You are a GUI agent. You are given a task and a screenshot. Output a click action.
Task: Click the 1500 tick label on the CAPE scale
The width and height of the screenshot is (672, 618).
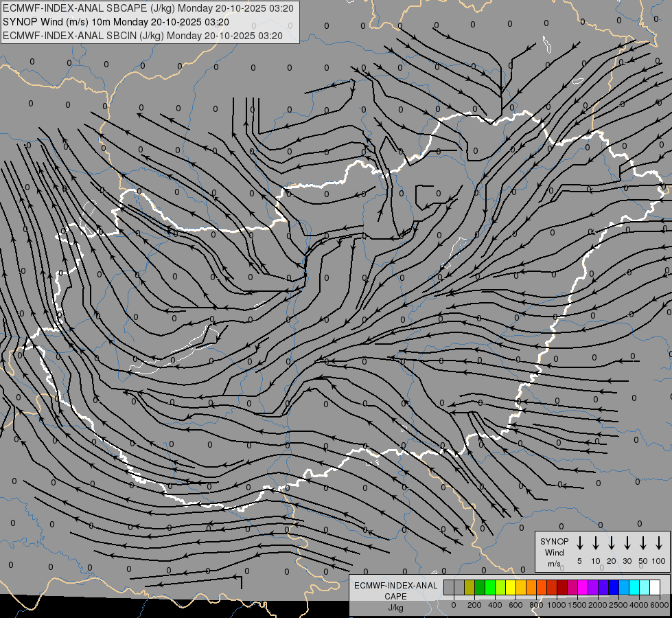pyautogui.click(x=577, y=605)
